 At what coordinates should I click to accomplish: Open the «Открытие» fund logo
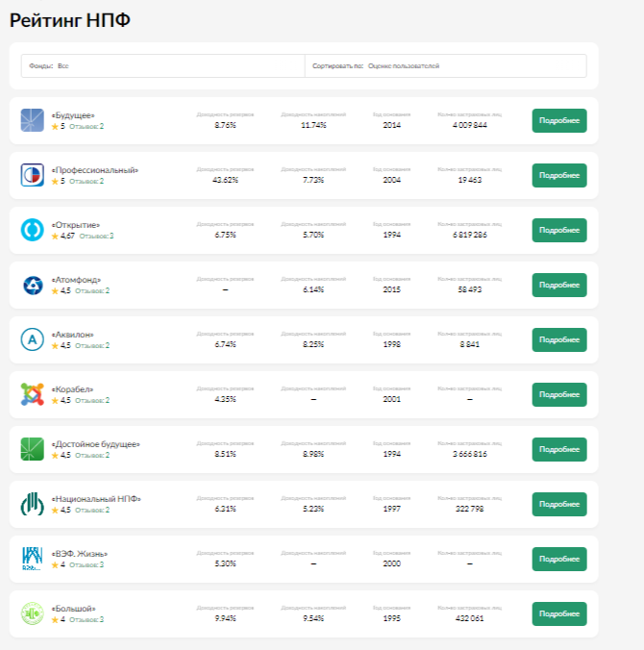click(x=33, y=230)
